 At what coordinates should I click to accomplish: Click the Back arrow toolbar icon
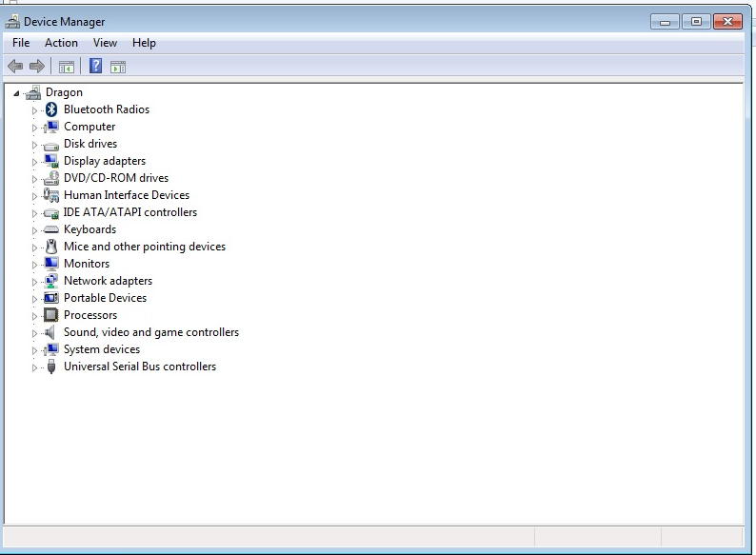pos(15,66)
